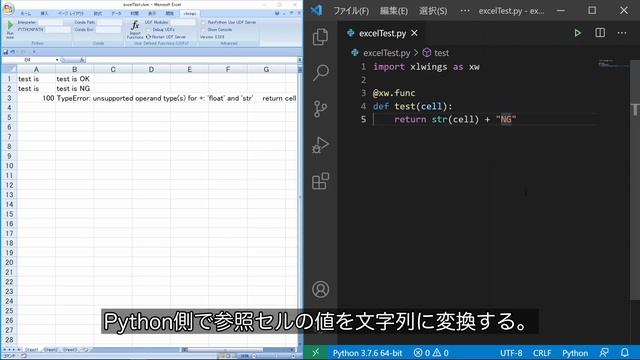Change the CRLF end of line sequence

point(542,353)
